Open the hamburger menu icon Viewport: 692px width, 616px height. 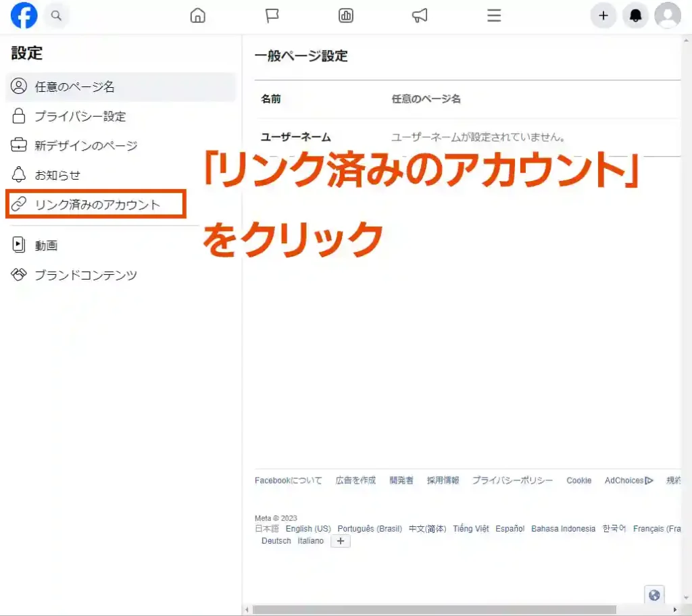point(494,16)
